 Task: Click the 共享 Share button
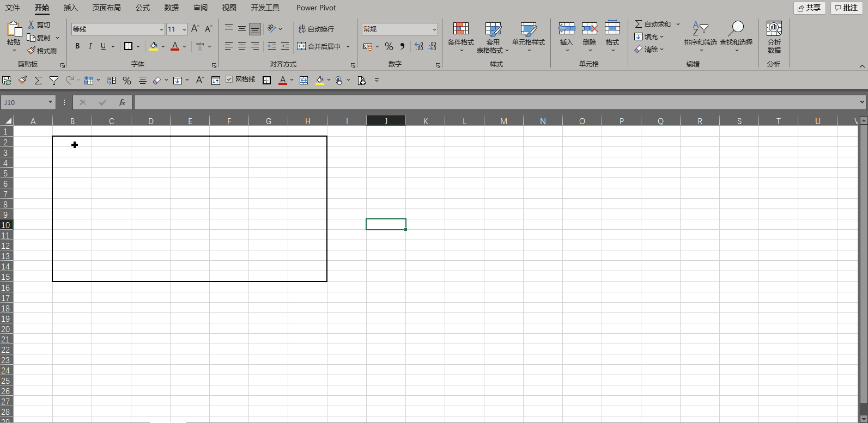(x=809, y=8)
